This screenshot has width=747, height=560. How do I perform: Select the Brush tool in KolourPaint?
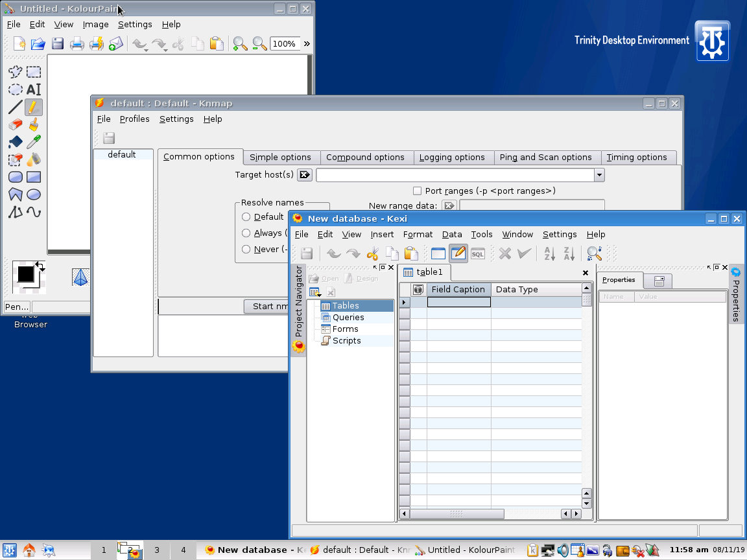point(33,124)
